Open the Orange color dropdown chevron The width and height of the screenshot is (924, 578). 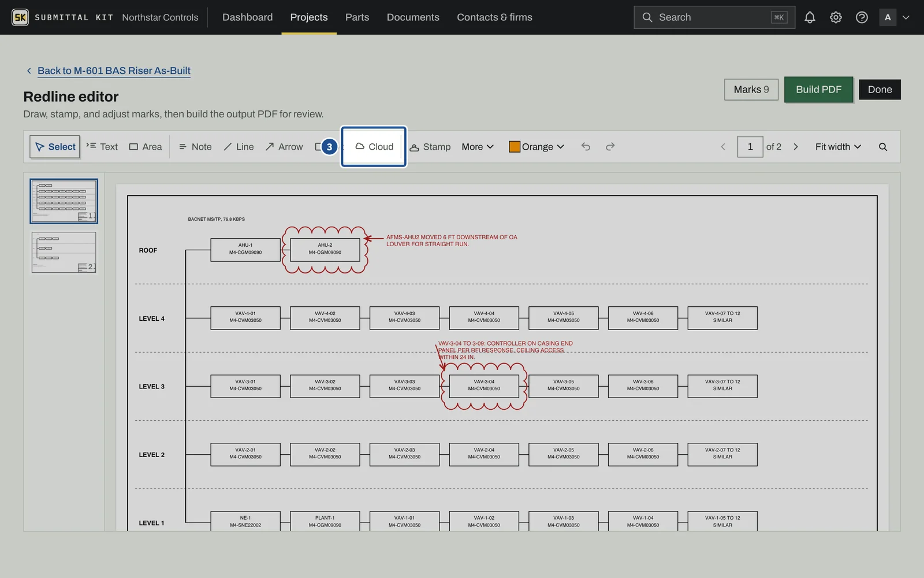click(x=560, y=147)
